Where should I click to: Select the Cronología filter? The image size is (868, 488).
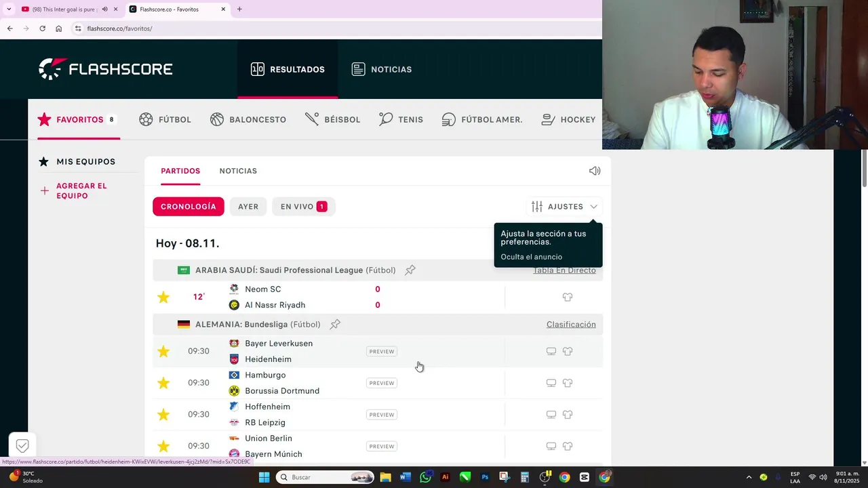[x=189, y=207]
